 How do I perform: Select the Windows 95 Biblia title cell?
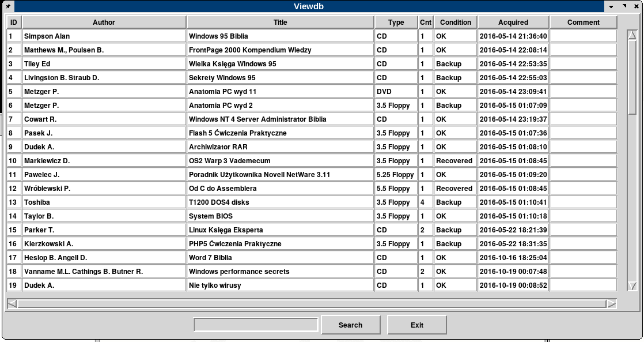(x=280, y=36)
